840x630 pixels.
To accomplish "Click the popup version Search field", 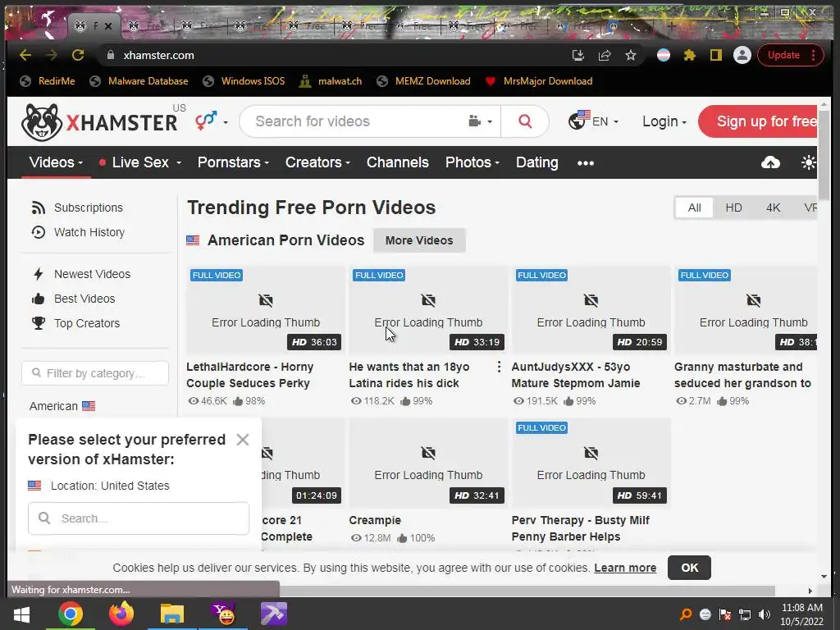I will tap(139, 518).
